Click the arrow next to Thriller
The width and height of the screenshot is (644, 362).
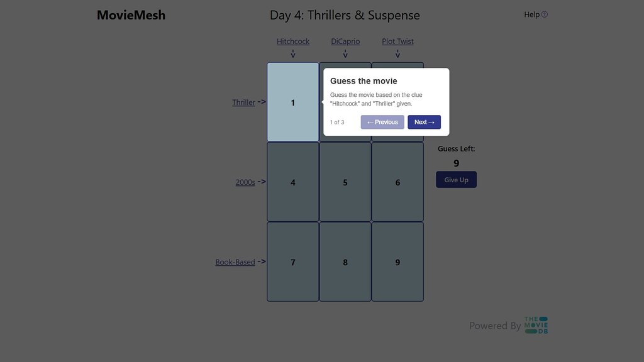(262, 102)
